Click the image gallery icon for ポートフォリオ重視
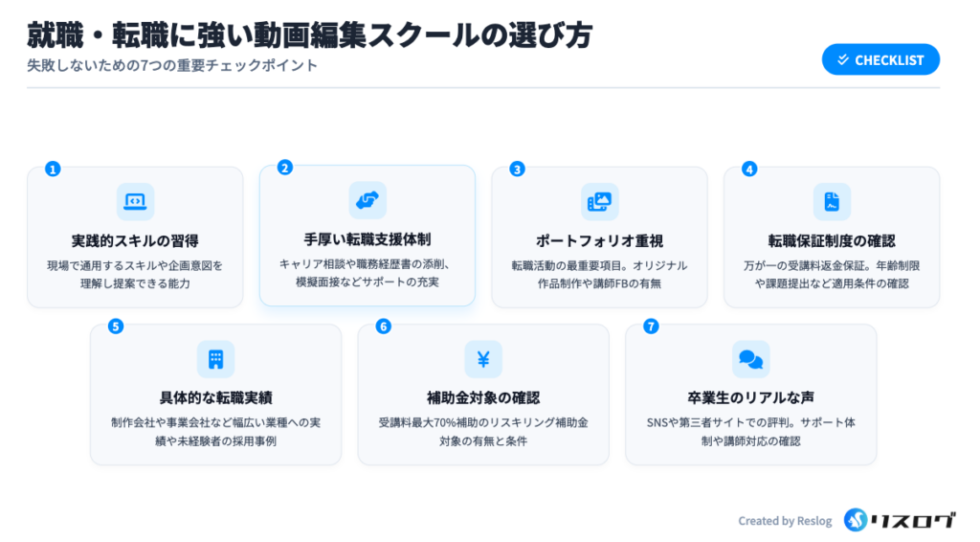 (599, 201)
